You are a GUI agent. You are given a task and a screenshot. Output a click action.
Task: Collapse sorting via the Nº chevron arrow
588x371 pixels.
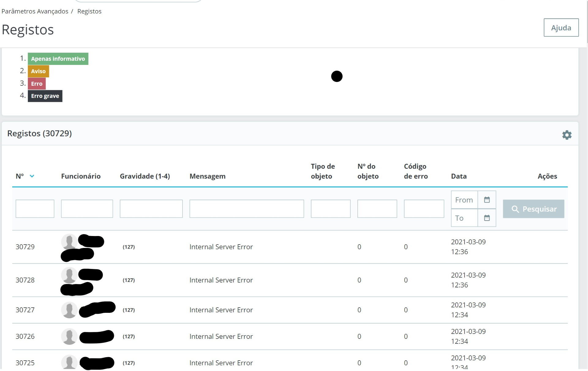click(x=32, y=176)
